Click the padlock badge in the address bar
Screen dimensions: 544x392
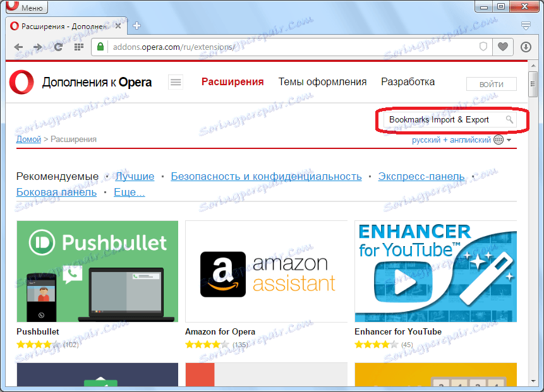click(101, 47)
